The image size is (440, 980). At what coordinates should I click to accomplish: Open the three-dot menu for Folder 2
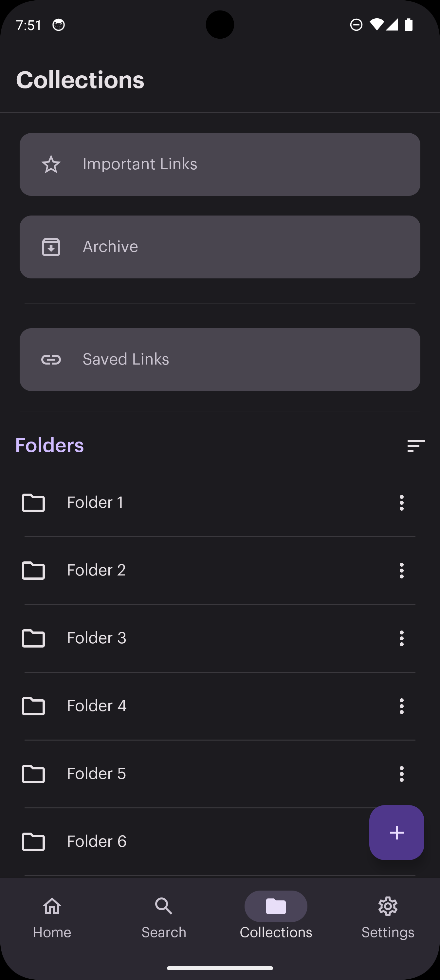point(401,571)
